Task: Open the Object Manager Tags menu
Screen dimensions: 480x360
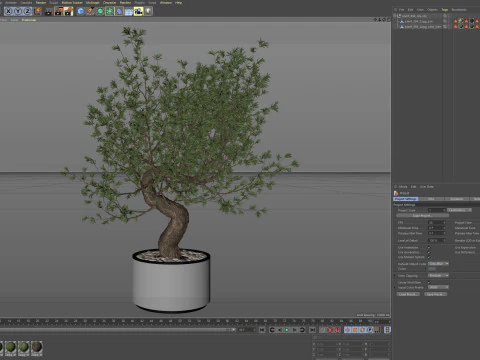Action: (x=445, y=10)
